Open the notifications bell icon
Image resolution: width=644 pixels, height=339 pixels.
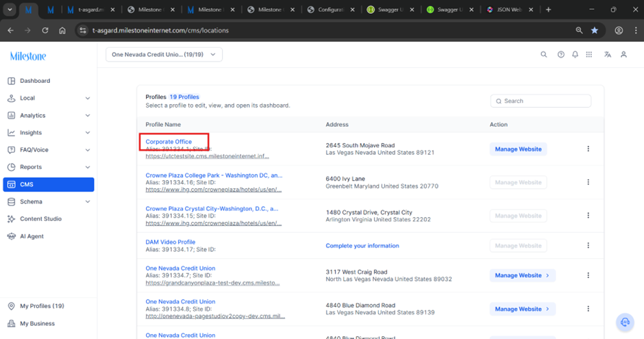[575, 54]
